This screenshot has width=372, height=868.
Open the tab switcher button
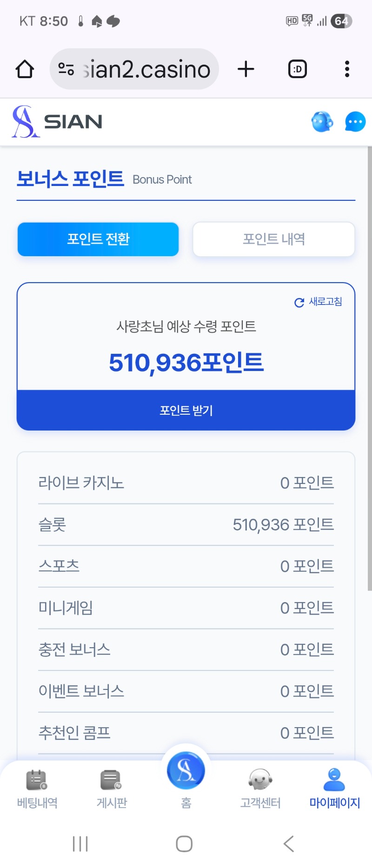(x=298, y=69)
